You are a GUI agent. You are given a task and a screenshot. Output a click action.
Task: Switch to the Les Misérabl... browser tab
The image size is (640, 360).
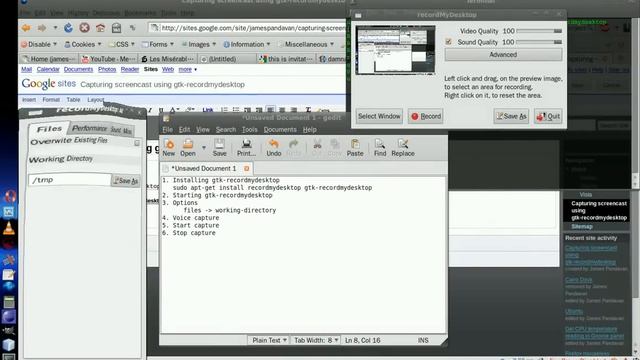pyautogui.click(x=168, y=59)
